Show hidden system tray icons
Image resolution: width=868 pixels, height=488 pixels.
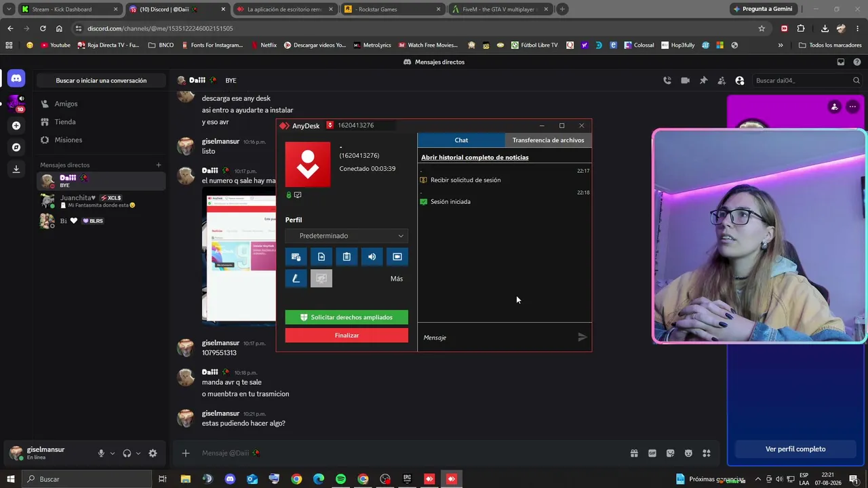pyautogui.click(x=758, y=479)
